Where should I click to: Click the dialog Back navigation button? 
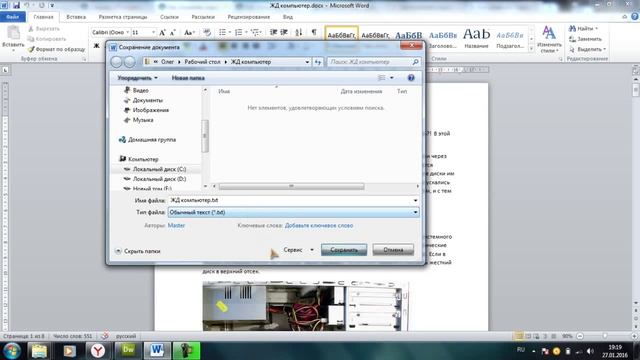[x=116, y=62]
